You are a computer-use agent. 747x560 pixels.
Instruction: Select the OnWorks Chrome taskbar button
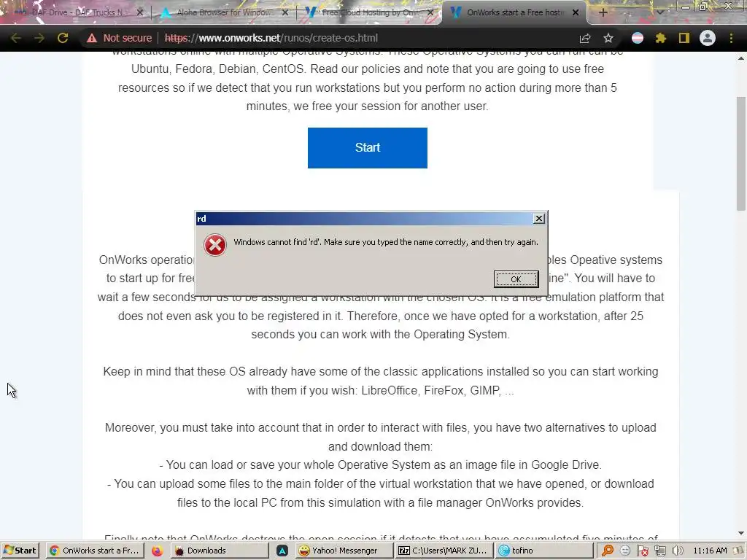coord(96,551)
